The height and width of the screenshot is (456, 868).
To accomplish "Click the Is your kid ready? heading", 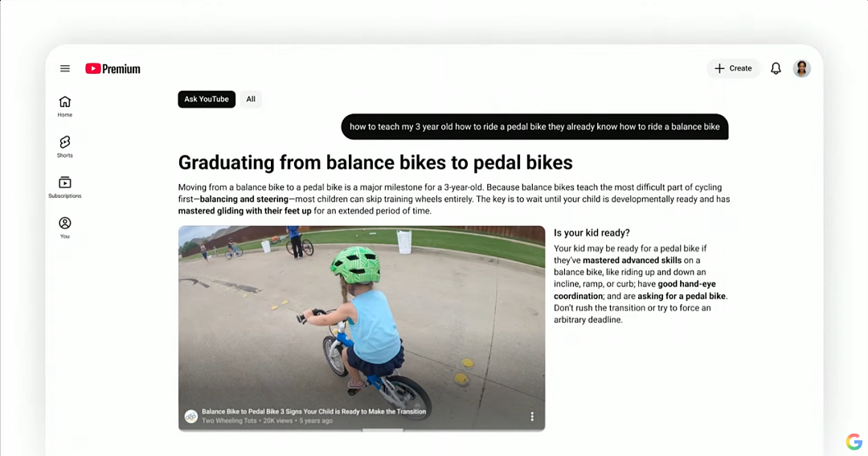I will pos(592,232).
